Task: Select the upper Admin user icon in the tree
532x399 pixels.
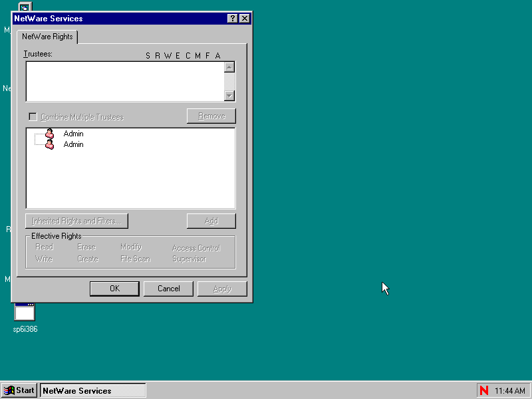Action: (x=49, y=134)
